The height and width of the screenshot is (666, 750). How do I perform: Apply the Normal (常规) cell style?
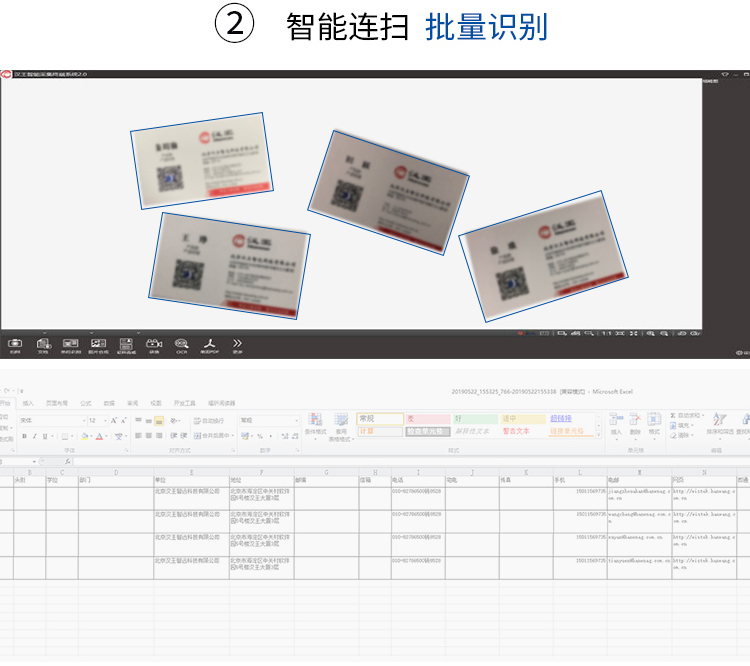380,419
